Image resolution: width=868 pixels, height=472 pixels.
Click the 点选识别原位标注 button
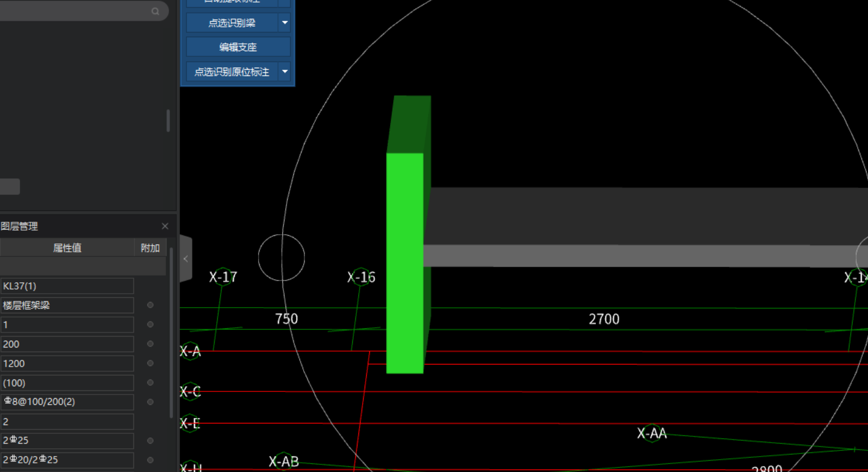(232, 72)
